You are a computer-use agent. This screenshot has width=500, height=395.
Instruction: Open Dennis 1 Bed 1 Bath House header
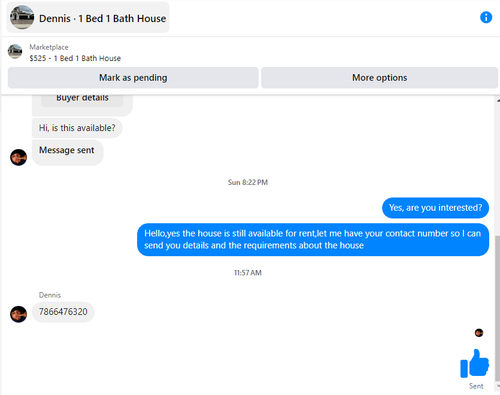[x=88, y=18]
